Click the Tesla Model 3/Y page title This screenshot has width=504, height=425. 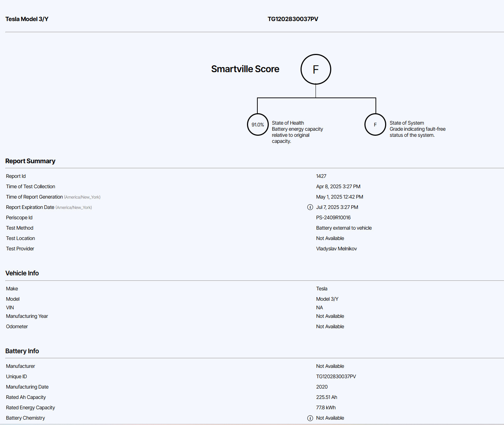(x=27, y=19)
